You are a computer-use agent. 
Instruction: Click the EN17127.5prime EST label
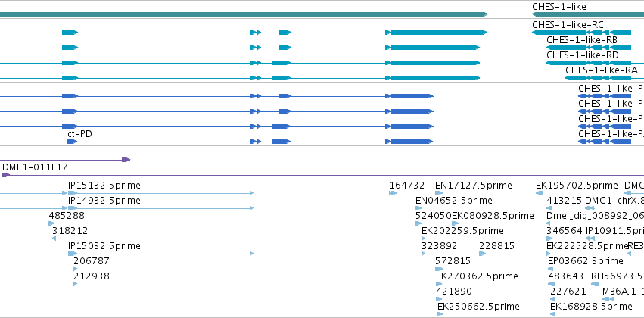[474, 185]
